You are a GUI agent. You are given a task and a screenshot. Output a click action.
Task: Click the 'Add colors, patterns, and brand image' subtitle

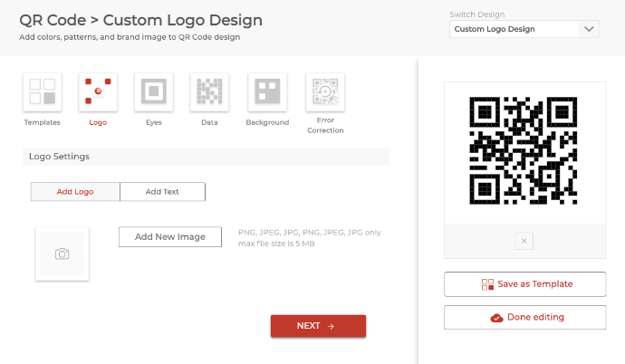[x=130, y=37]
